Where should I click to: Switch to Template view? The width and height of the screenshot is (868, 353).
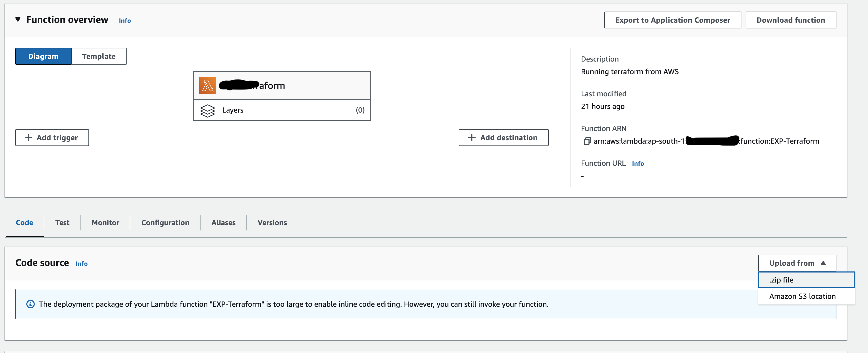pos(99,56)
